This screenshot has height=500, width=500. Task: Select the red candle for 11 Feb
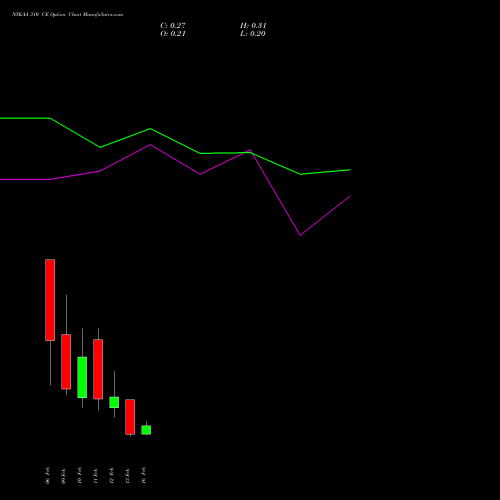(x=98, y=369)
